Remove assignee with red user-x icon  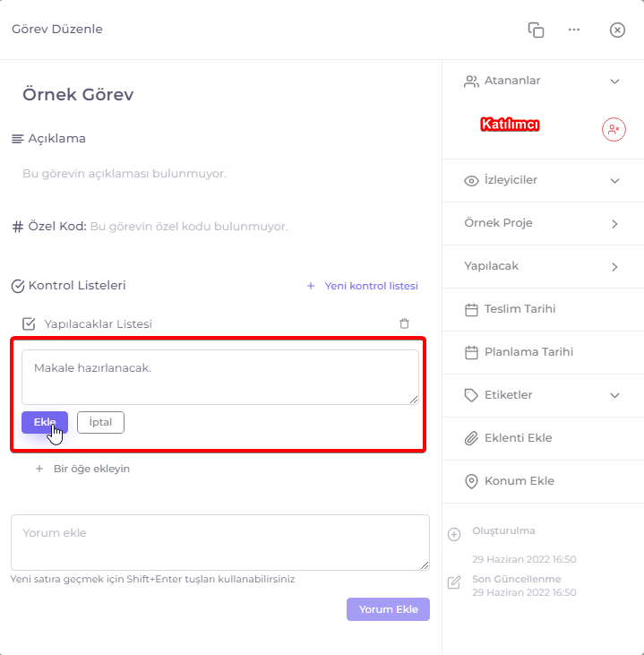(x=614, y=130)
